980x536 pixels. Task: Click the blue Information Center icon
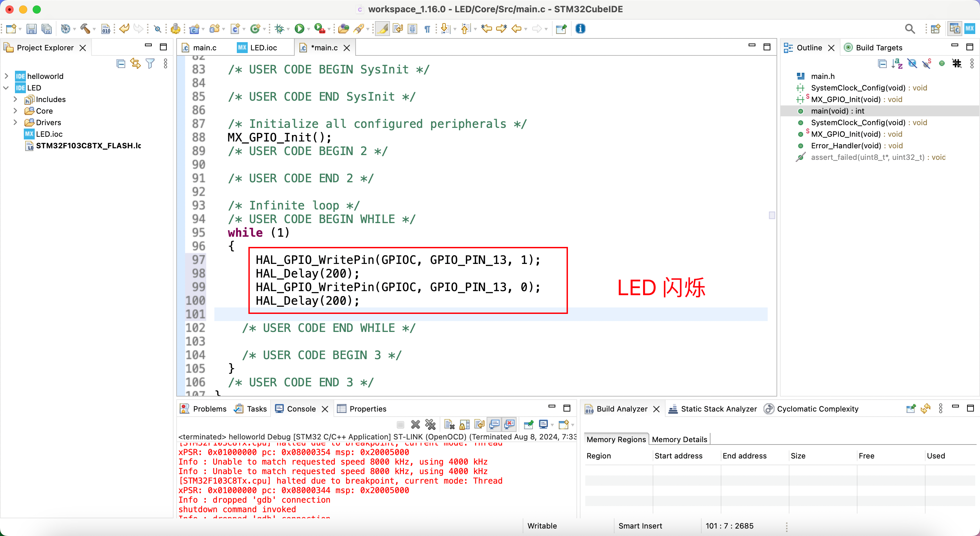[580, 29]
